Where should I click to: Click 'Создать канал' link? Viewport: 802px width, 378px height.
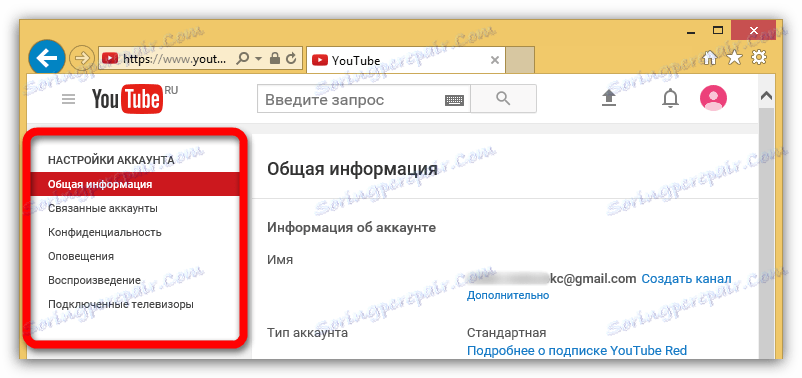pyautogui.click(x=686, y=279)
